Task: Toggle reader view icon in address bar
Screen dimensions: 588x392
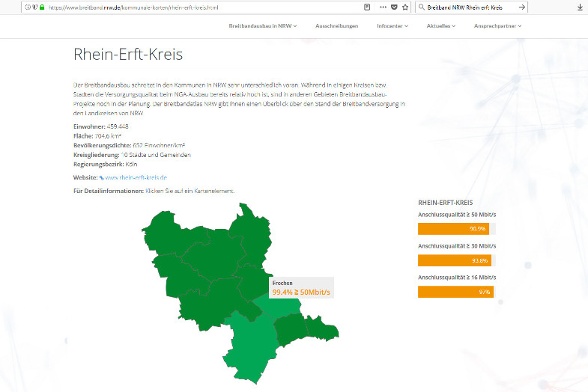Action: click(367, 7)
